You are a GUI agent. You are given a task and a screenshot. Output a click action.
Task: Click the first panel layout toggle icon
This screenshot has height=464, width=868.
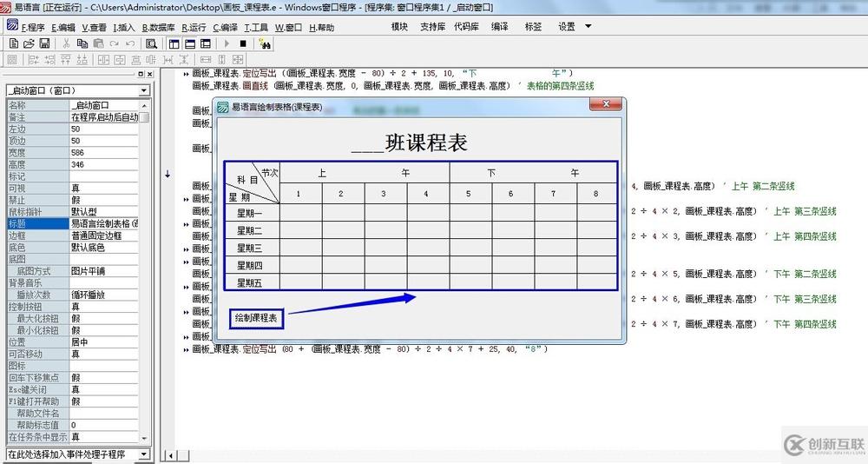pos(174,43)
